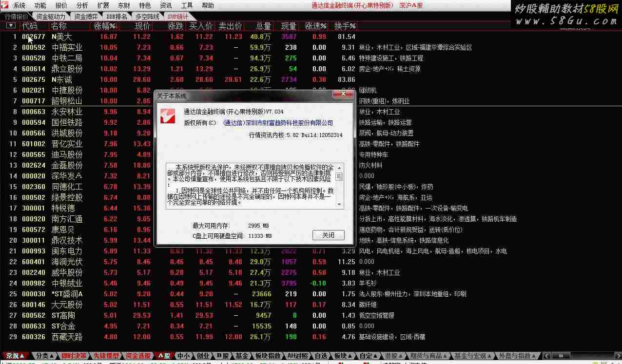Select the AH对照 bottom tab
The image size is (622, 364).
298,356
